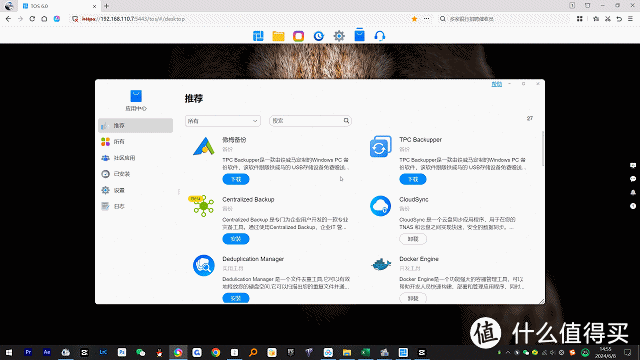Click the browser address bar URL

[x=133, y=19]
